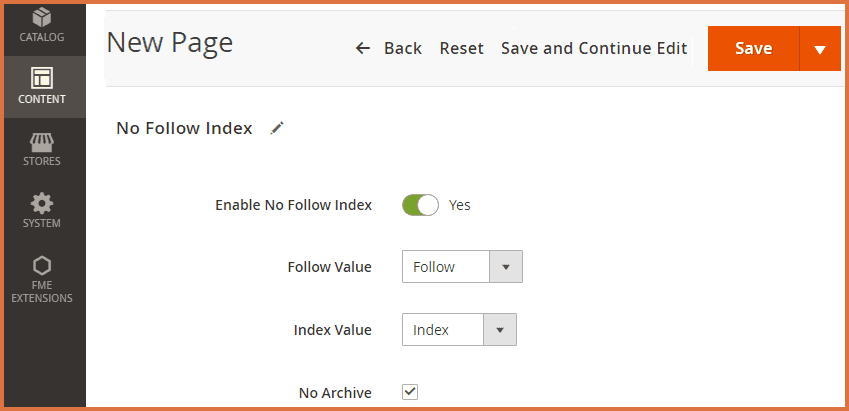Viewport: 849px width, 411px height.
Task: Expand the Follow Value dropdown
Action: 505,267
